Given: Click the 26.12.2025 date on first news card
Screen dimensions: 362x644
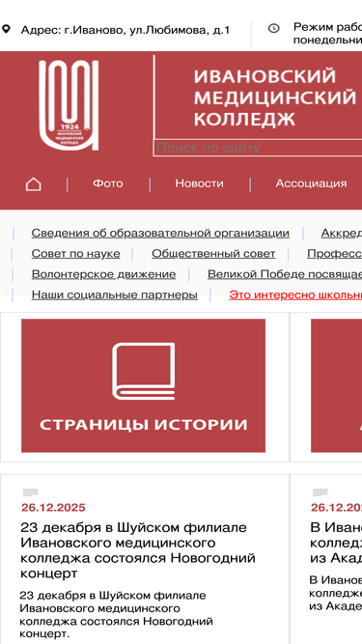Looking at the screenshot, I should [x=53, y=508].
